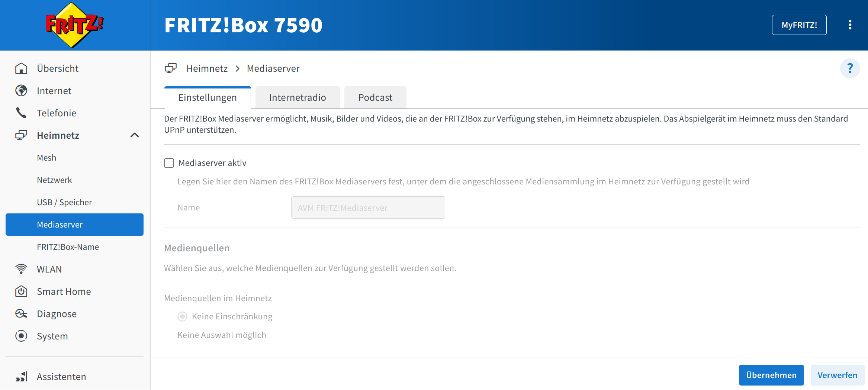
Task: Expand the System menu section
Action: (52, 336)
